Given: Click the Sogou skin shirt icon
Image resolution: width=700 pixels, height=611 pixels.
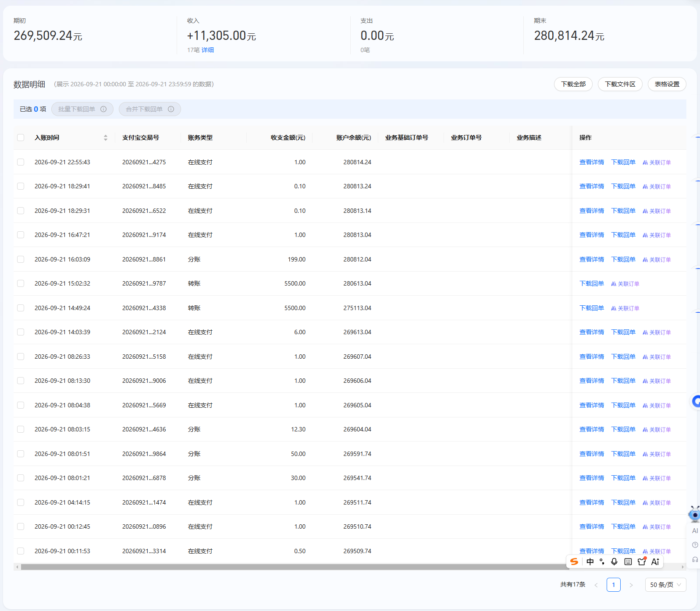Looking at the screenshot, I should click(x=642, y=562).
